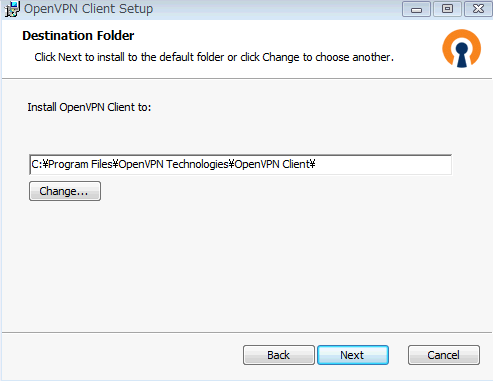Go Back to previous setup step

[279, 355]
